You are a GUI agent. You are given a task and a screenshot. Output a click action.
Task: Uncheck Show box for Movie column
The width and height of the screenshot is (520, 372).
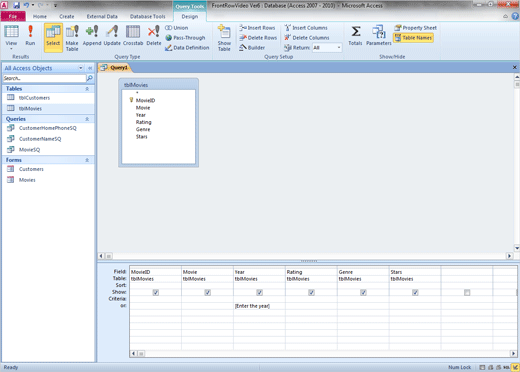208,292
